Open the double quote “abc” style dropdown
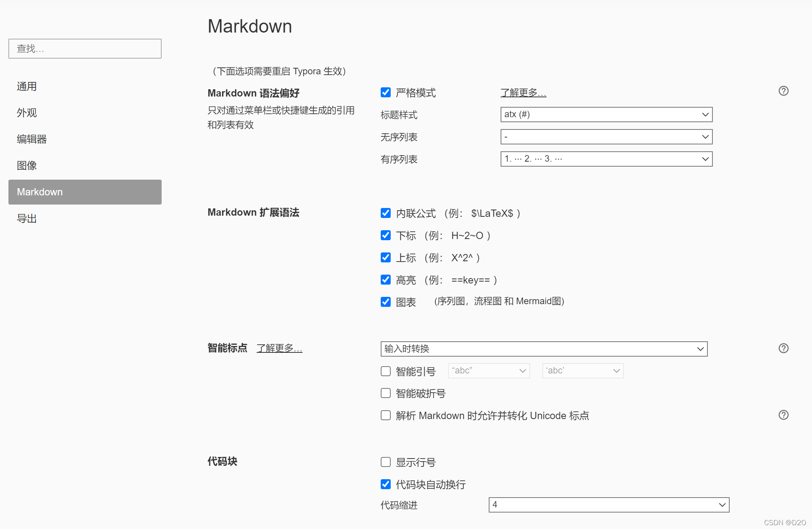Image resolution: width=812 pixels, height=529 pixels. [489, 371]
